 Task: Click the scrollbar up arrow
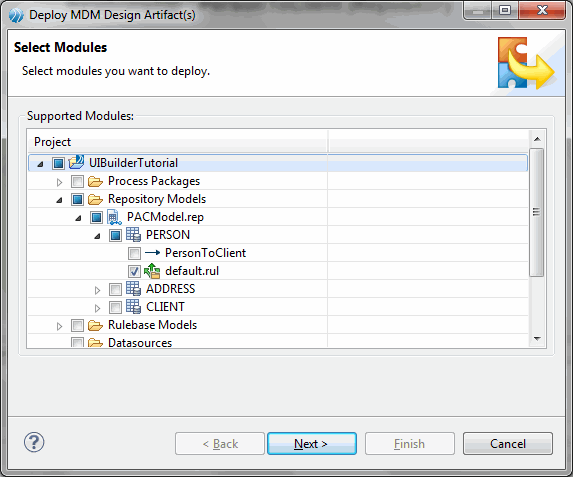point(537,139)
